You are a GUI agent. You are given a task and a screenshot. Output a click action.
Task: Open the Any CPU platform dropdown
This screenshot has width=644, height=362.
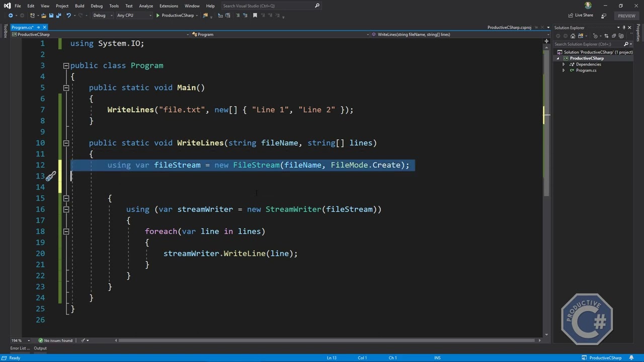(x=134, y=16)
